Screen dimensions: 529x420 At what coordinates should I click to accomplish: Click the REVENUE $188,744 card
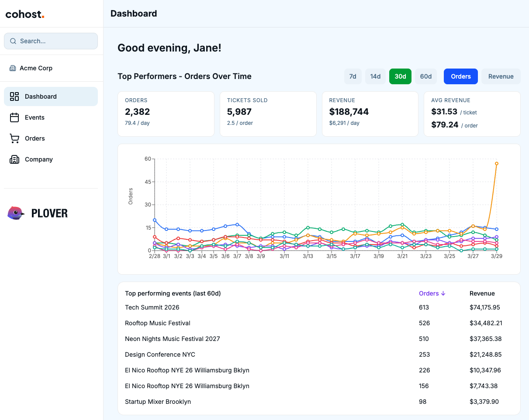pos(370,114)
